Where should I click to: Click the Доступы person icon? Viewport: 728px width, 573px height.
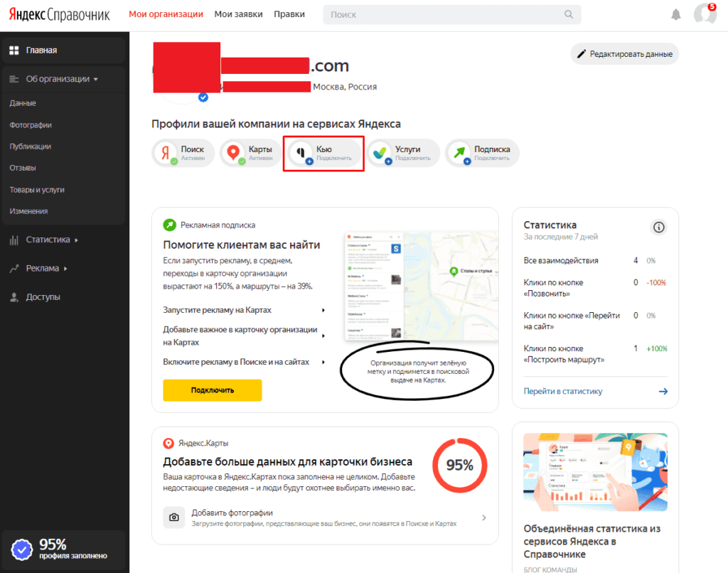tap(14, 297)
